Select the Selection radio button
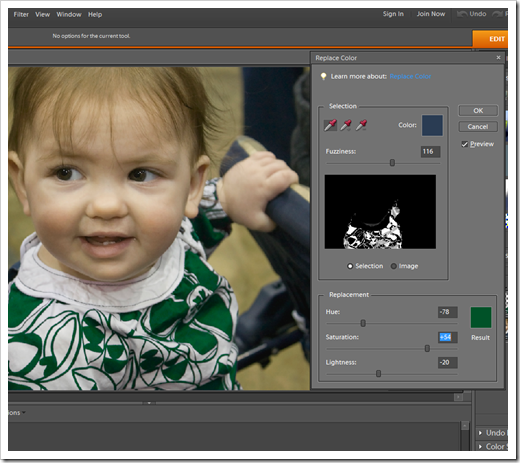Viewport: 520px width, 463px height. (x=350, y=266)
